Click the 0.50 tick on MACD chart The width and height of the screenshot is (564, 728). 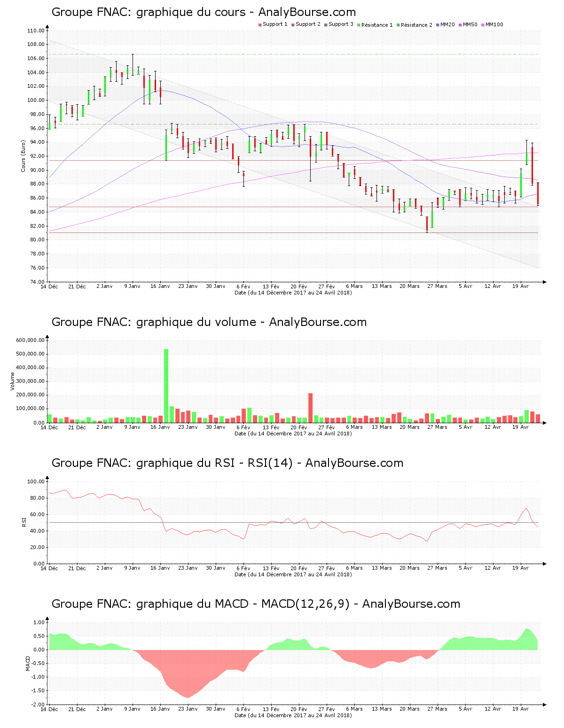point(39,636)
